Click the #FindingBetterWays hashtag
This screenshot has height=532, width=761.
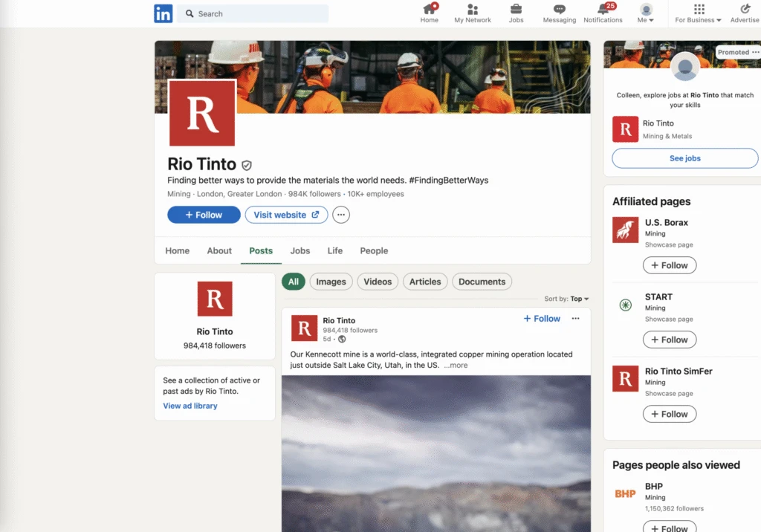(x=448, y=180)
